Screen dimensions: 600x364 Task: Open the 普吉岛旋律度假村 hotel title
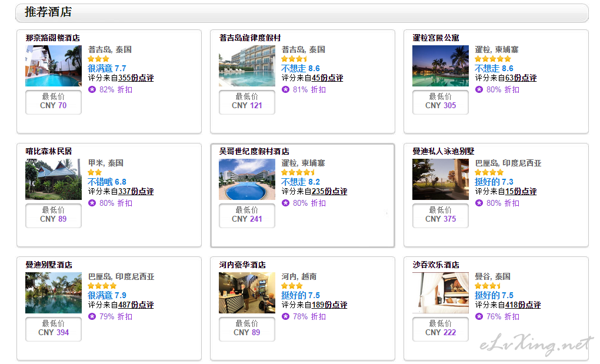(x=250, y=38)
